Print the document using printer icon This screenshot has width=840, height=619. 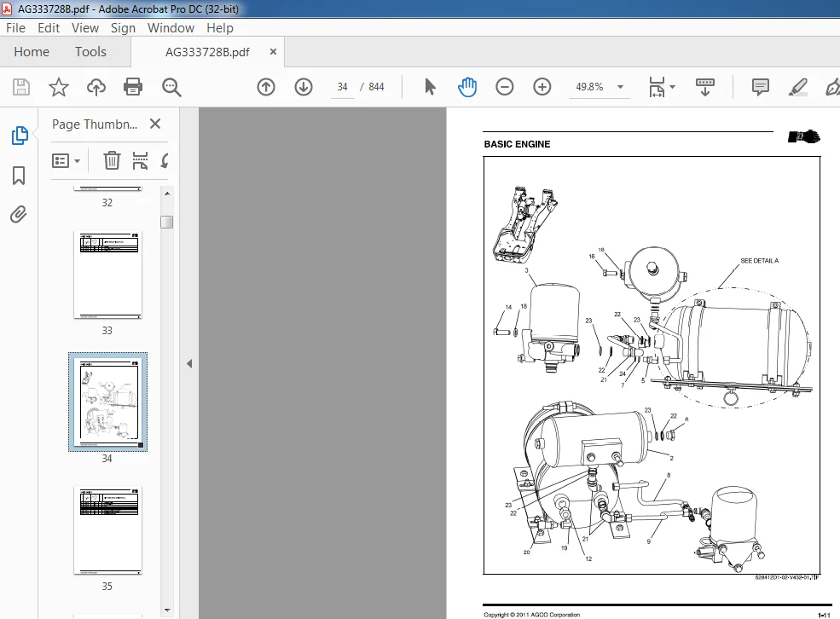tap(133, 87)
